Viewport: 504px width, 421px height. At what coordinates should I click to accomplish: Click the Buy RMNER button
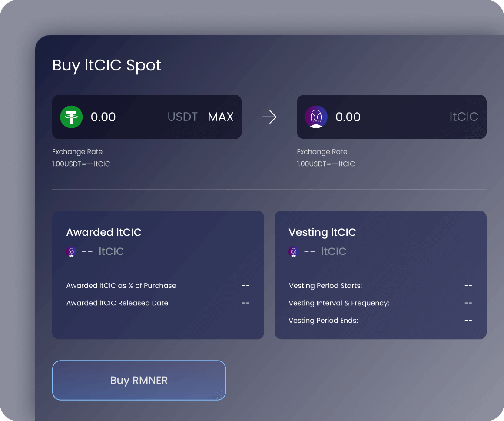[139, 380]
